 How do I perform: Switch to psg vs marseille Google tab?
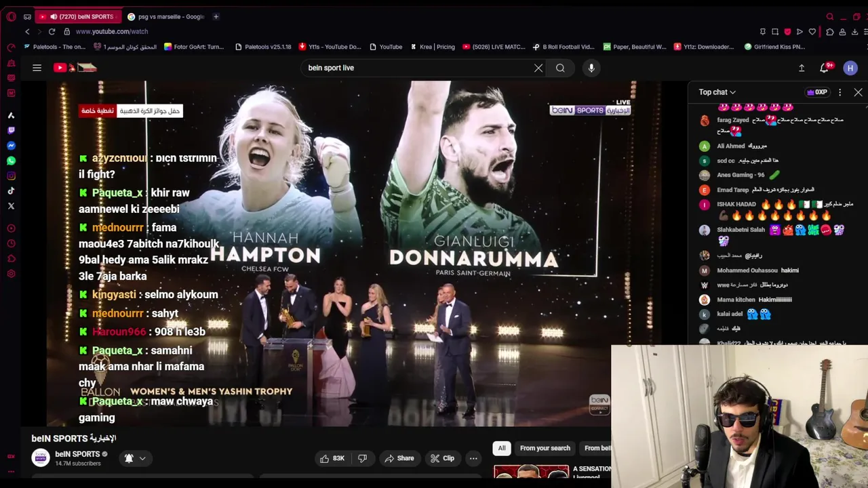165,16
